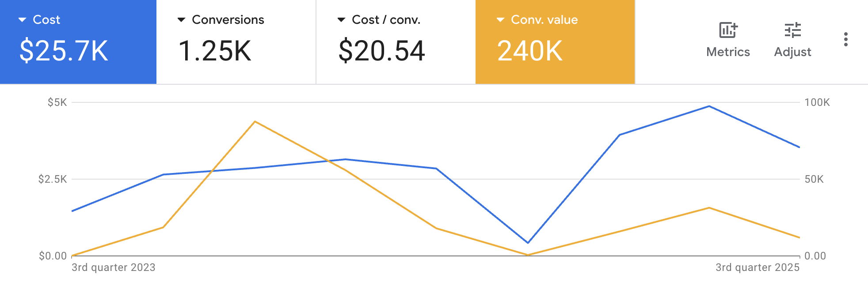
Task: Click the $20.54 Cost / conv. value
Action: pyautogui.click(x=382, y=51)
